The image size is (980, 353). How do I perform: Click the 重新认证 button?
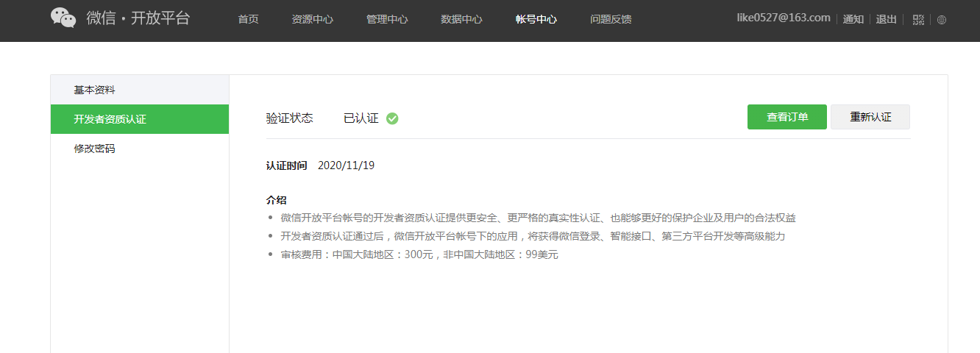(x=870, y=117)
